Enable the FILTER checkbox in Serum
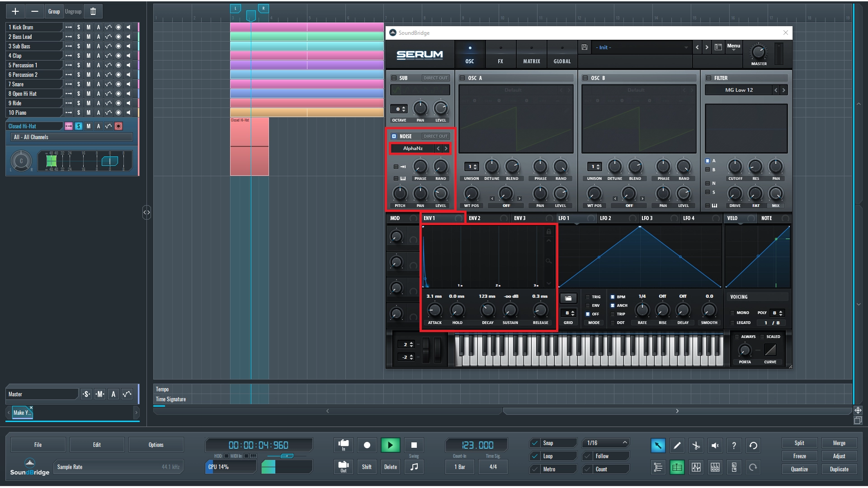 click(709, 78)
